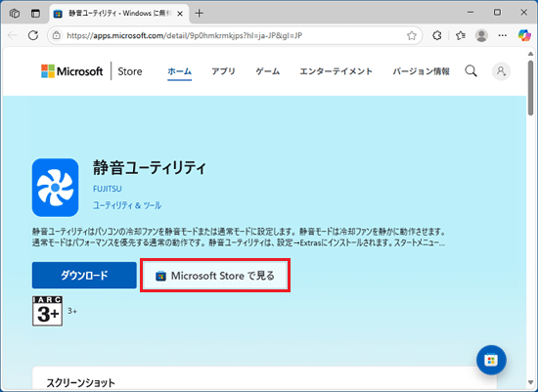The image size is (538, 392).
Task: Open the browser profile avatar
Action: point(481,35)
